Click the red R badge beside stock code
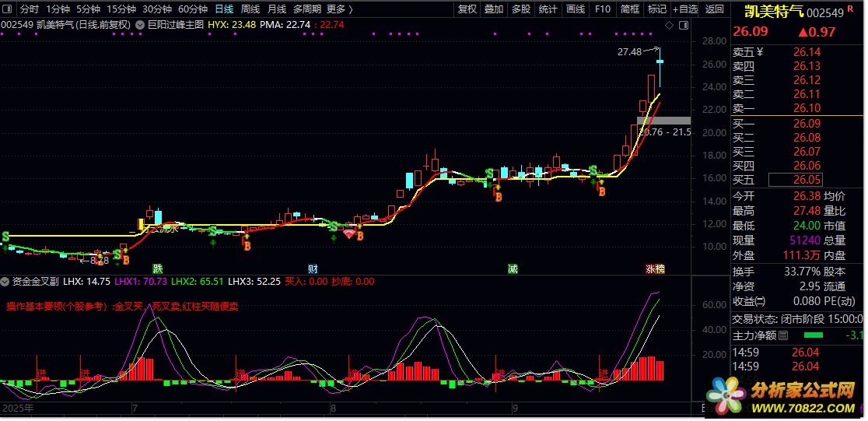The image size is (868, 421). (850, 9)
